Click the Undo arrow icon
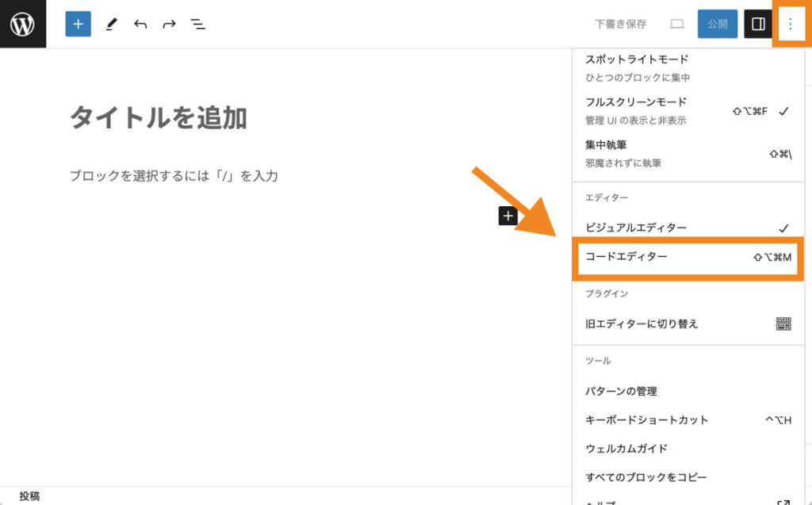Viewport: 812px width, 505px height. [x=140, y=24]
